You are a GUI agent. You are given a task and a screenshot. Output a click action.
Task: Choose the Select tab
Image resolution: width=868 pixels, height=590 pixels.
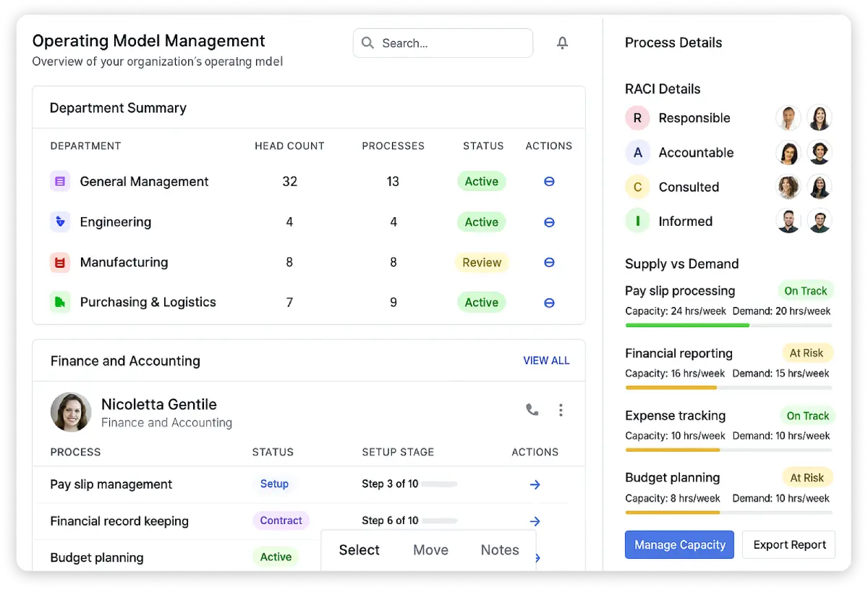(359, 550)
